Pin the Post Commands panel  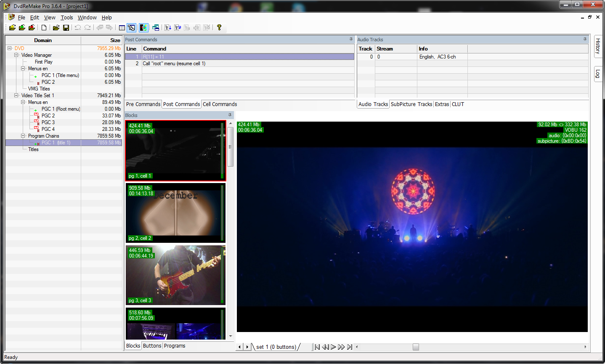(x=351, y=39)
